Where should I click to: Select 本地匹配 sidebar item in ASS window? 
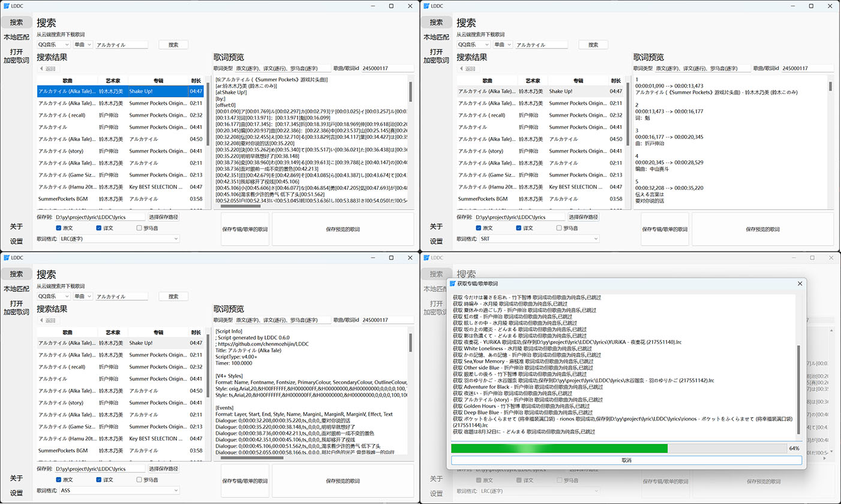pyautogui.click(x=16, y=289)
